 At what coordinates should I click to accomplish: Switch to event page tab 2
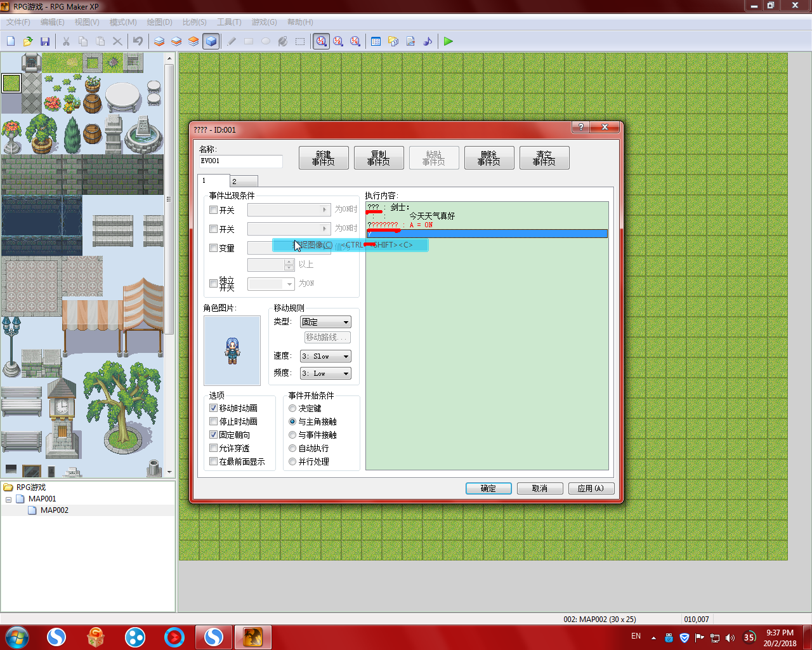coord(244,182)
